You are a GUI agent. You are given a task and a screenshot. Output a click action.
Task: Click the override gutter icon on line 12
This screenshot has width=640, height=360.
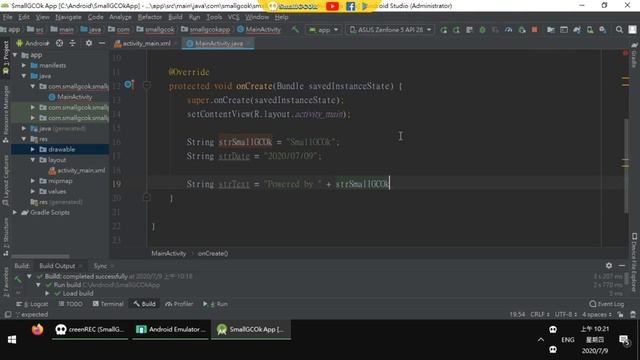point(129,85)
